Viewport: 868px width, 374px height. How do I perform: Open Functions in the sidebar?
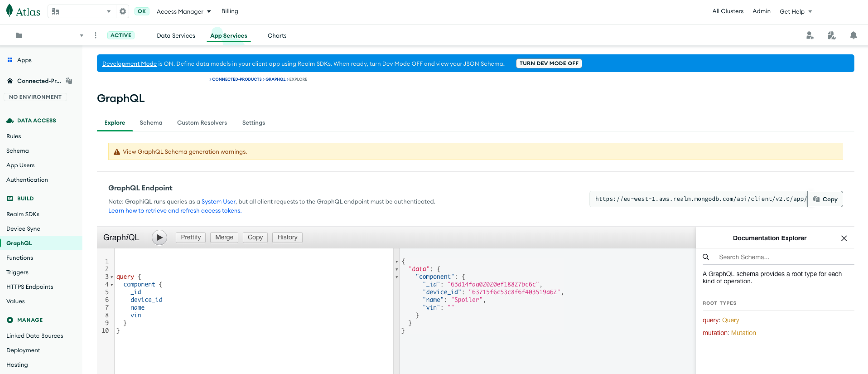(20, 258)
